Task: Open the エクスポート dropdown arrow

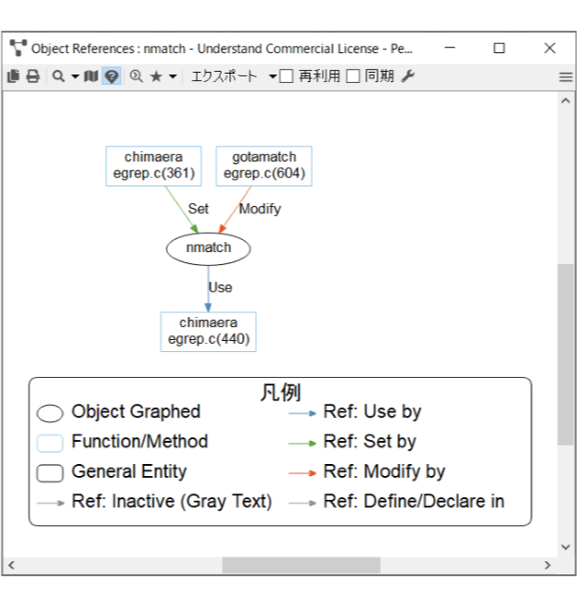Action: [x=273, y=77]
